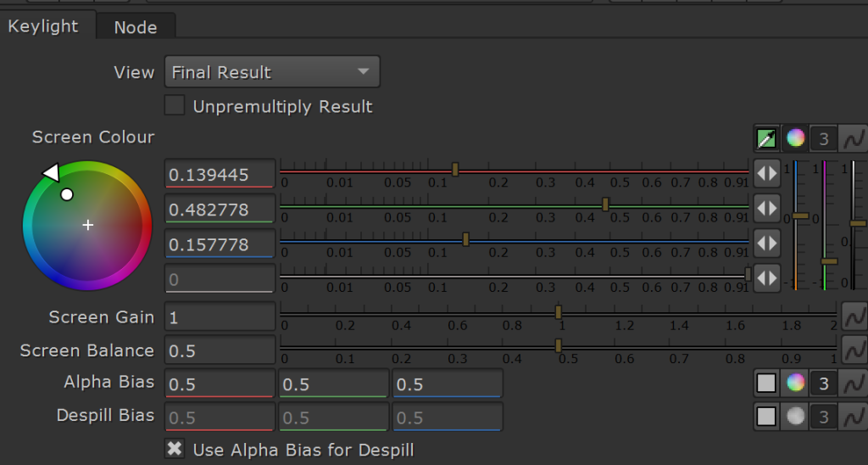
Task: Click the Screen Gain slider handle
Action: click(558, 312)
